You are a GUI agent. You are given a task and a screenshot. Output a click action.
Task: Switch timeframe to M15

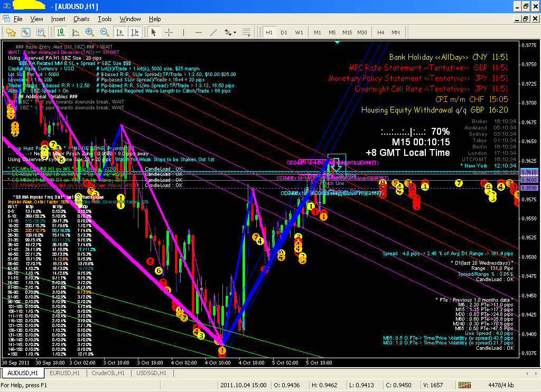tap(347, 32)
